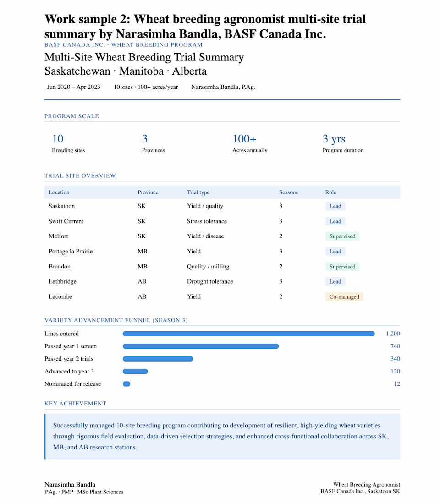Image resolution: width=440 pixels, height=504 pixels.
Task: Click the 'Role' column header
Action: 330,192
